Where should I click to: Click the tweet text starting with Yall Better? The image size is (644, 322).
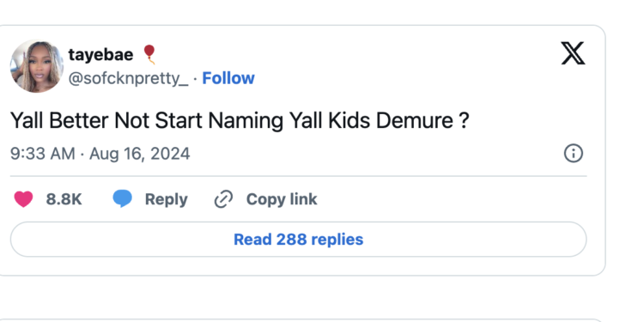(x=240, y=121)
